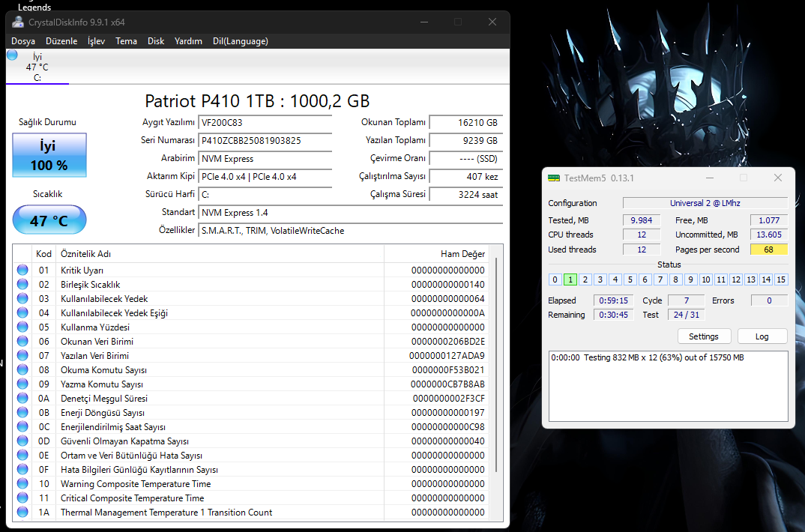
Task: Click the blue health status orb for drive C:
Action: [x=12, y=55]
